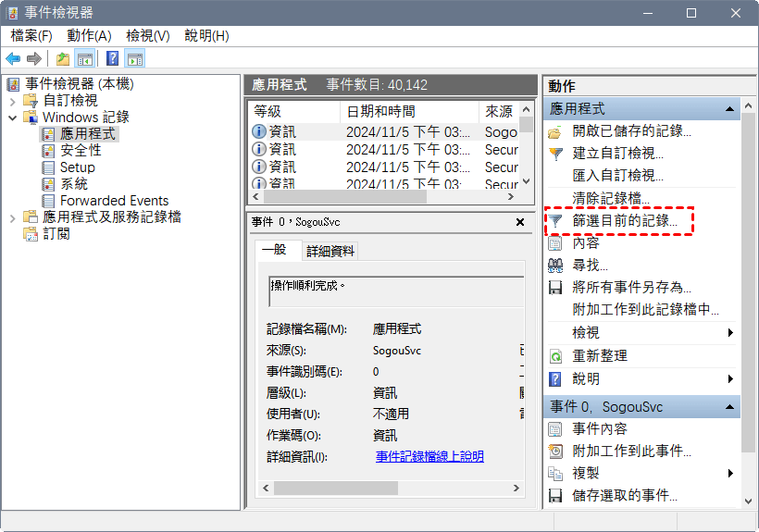Expand the 自訂檢視 tree node

pyautogui.click(x=13, y=101)
